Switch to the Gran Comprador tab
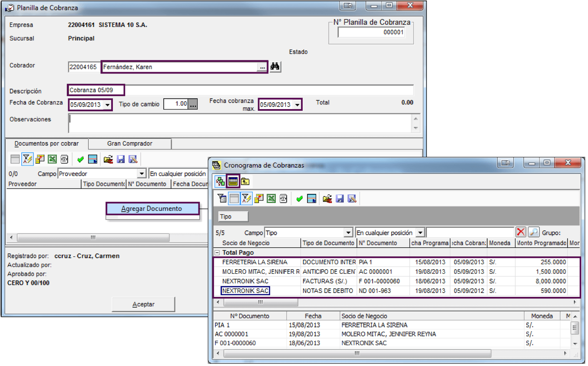The height and width of the screenshot is (366, 588). (x=130, y=143)
